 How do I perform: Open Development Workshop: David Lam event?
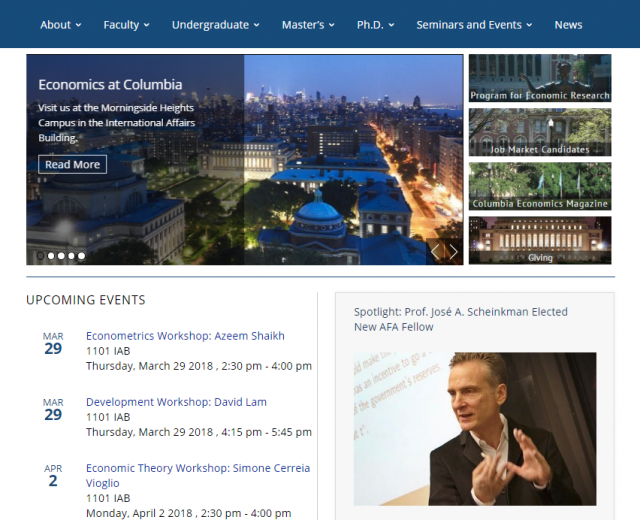tap(176, 402)
